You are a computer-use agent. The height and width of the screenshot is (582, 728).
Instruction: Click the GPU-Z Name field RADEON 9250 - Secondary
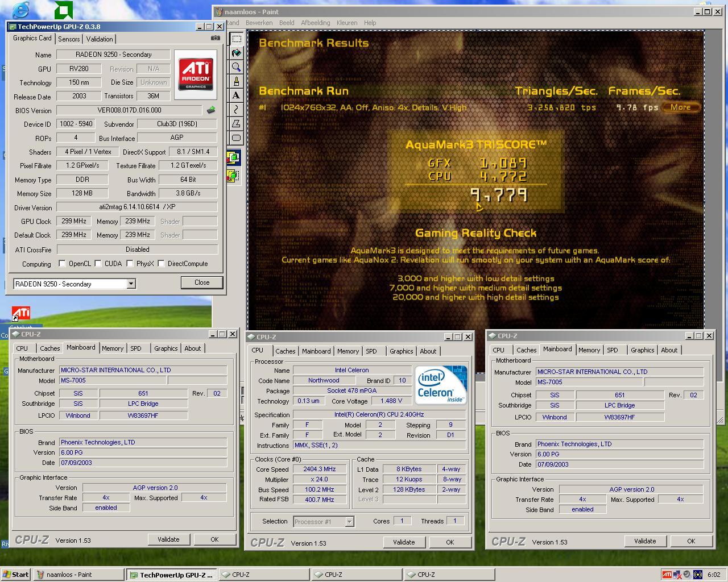(x=113, y=55)
